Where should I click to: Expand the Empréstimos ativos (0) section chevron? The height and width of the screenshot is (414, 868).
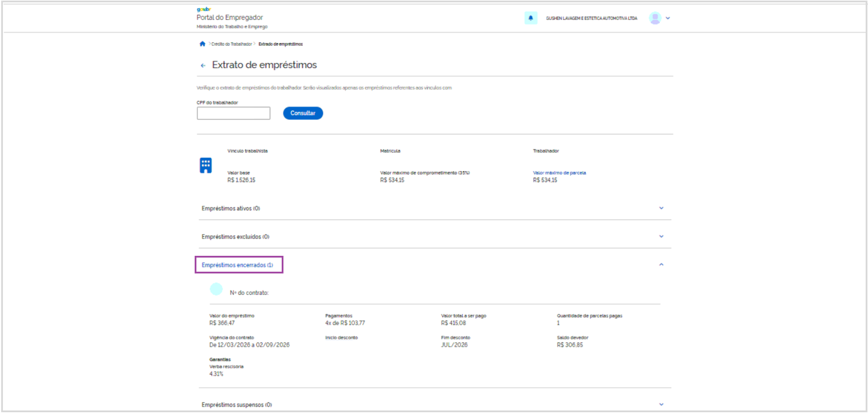tap(661, 208)
